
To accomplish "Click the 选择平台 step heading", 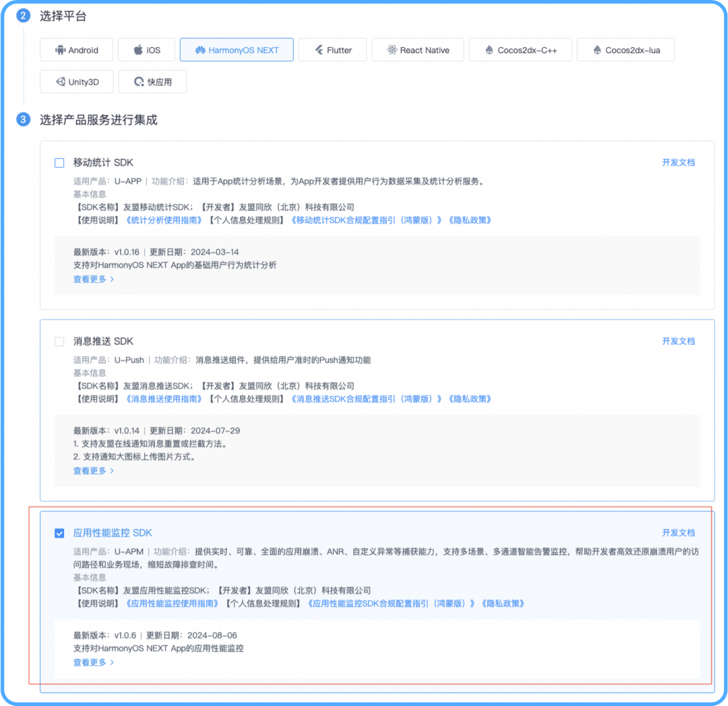I will (x=63, y=16).
